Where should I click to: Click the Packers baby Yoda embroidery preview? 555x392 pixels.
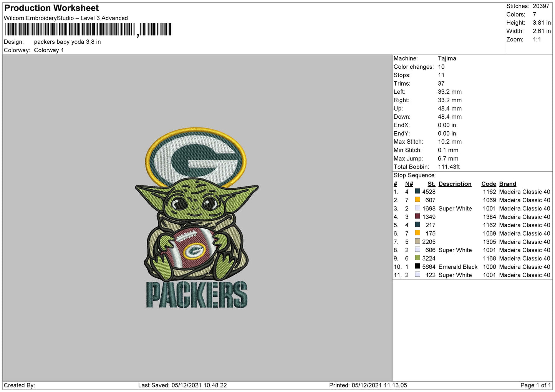[x=197, y=218]
